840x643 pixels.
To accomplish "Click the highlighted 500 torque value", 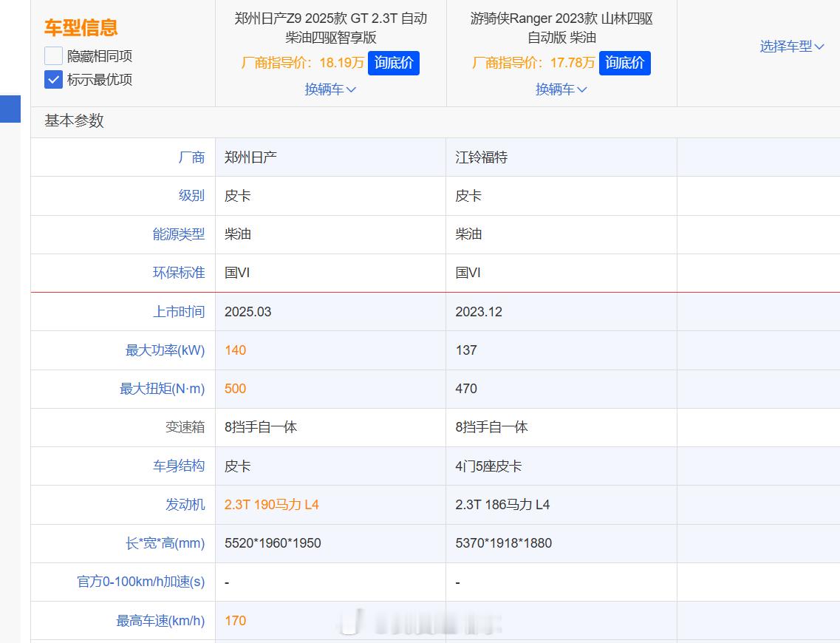I will point(235,389).
